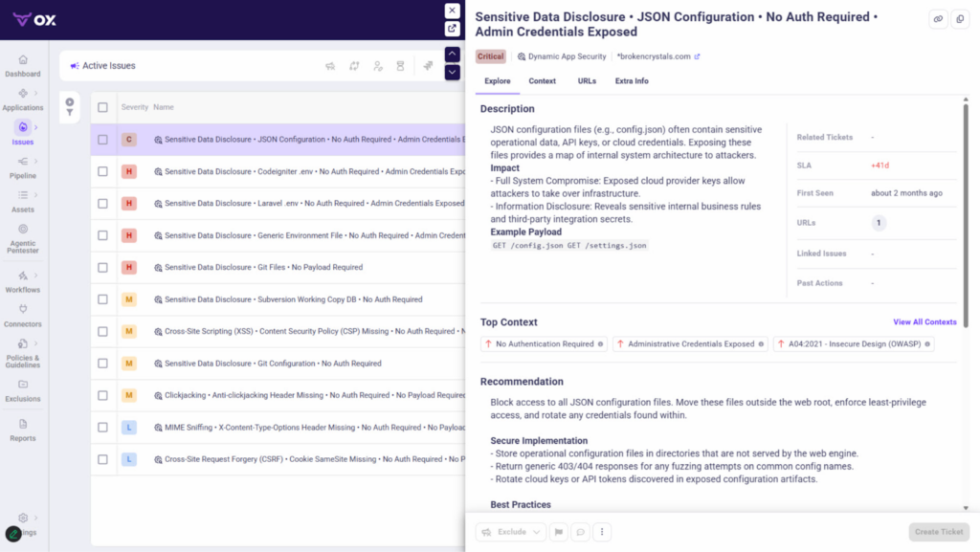Expand the Applications sidebar chevron
The height and width of the screenshot is (552, 980).
tap(36, 94)
